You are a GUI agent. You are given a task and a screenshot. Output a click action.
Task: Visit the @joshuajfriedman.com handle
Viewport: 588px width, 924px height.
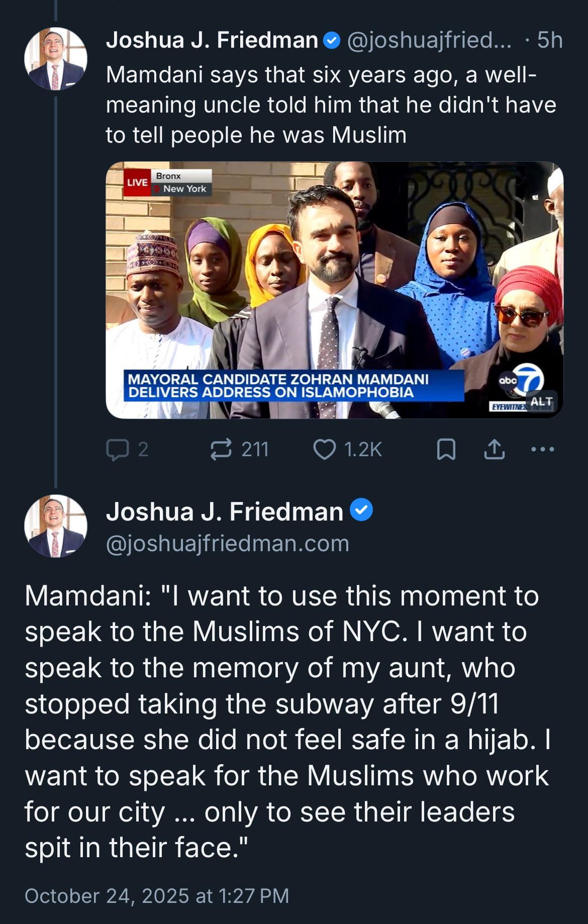[227, 543]
